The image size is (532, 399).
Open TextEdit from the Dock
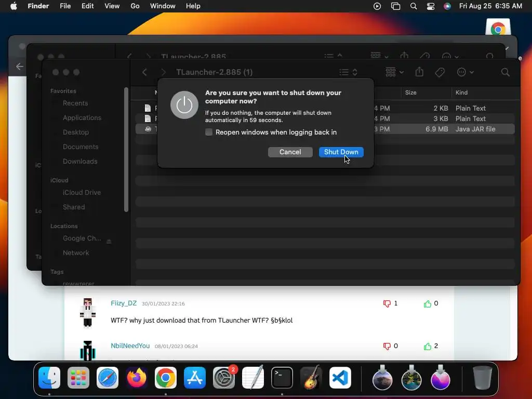[253, 378]
